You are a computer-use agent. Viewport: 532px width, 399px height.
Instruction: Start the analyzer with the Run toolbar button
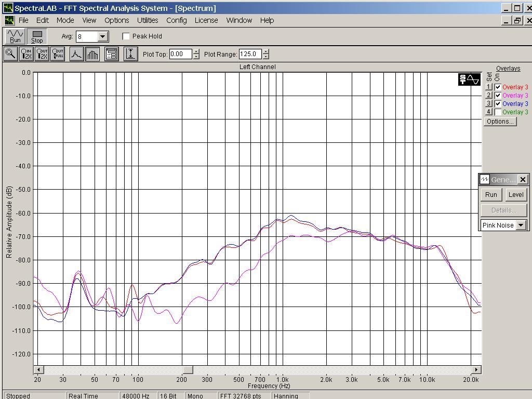point(15,36)
